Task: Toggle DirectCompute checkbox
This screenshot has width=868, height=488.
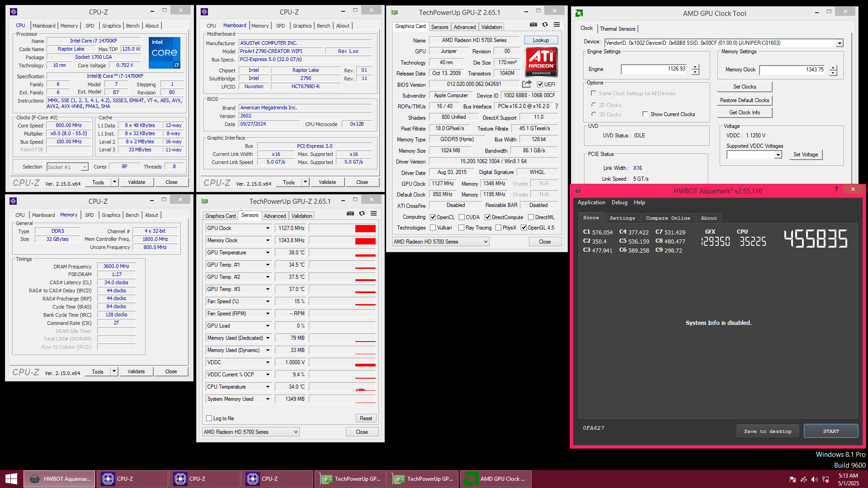Action: coord(488,217)
